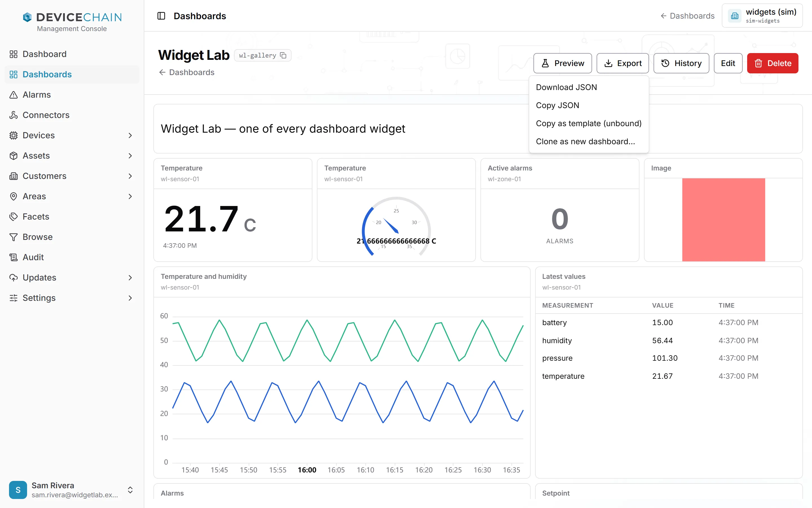Click the Preview button
The width and height of the screenshot is (812, 508).
pos(562,63)
